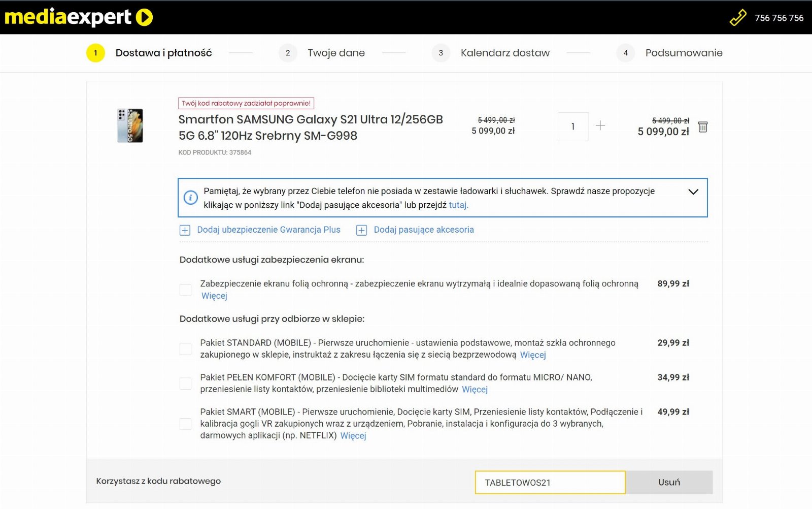Image resolution: width=812 pixels, height=509 pixels.
Task: Open Więcej link for screen foil service
Action: click(x=214, y=296)
